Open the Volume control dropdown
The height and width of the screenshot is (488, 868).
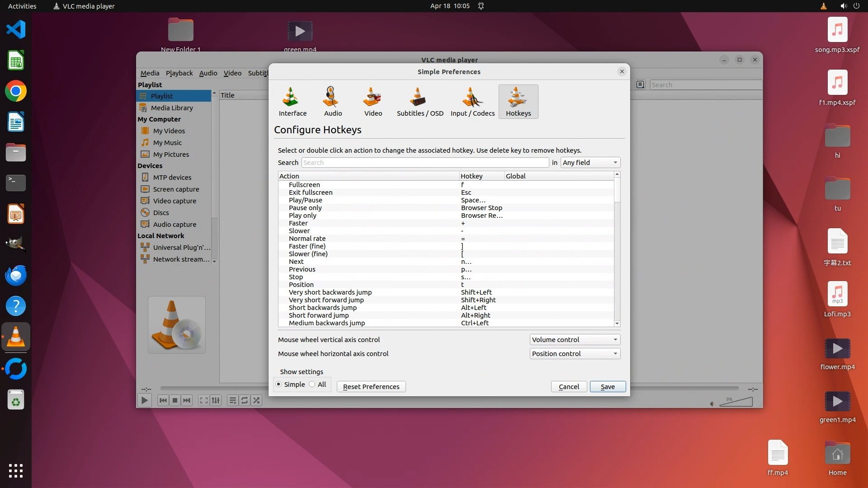tap(574, 340)
